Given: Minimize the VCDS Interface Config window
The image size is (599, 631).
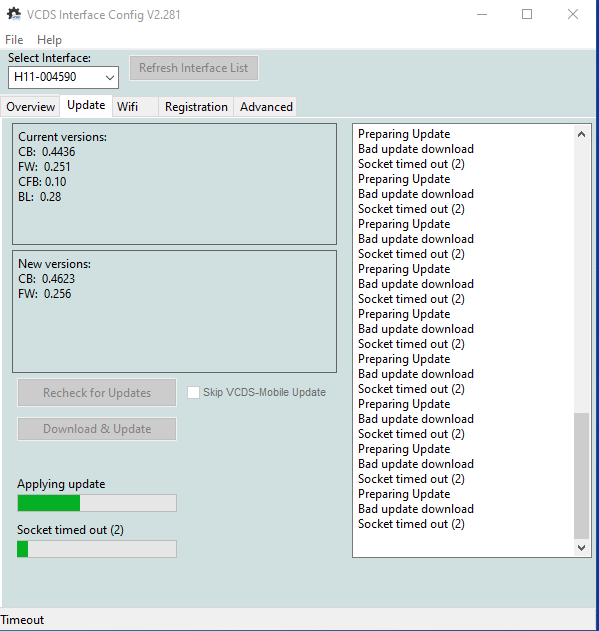Looking at the screenshot, I should pyautogui.click(x=482, y=14).
